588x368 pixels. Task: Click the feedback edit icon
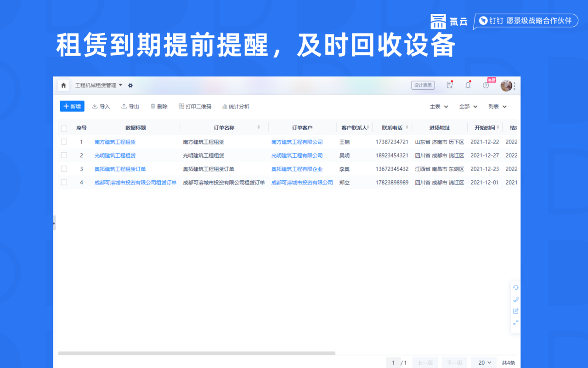click(516, 311)
